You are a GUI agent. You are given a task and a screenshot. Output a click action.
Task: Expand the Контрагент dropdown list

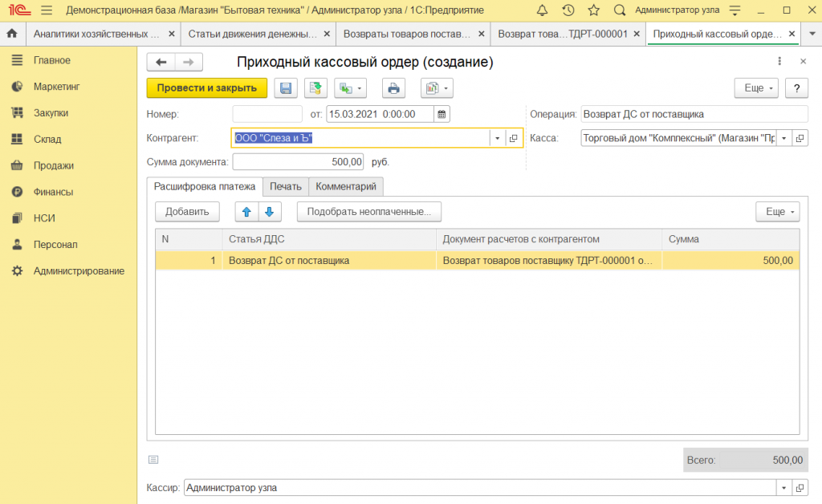[498, 138]
